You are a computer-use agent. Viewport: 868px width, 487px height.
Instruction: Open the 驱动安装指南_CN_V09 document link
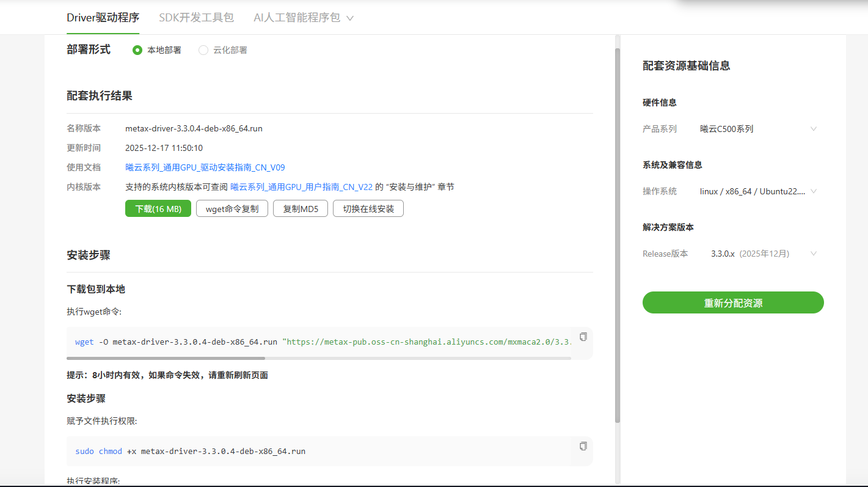point(205,167)
